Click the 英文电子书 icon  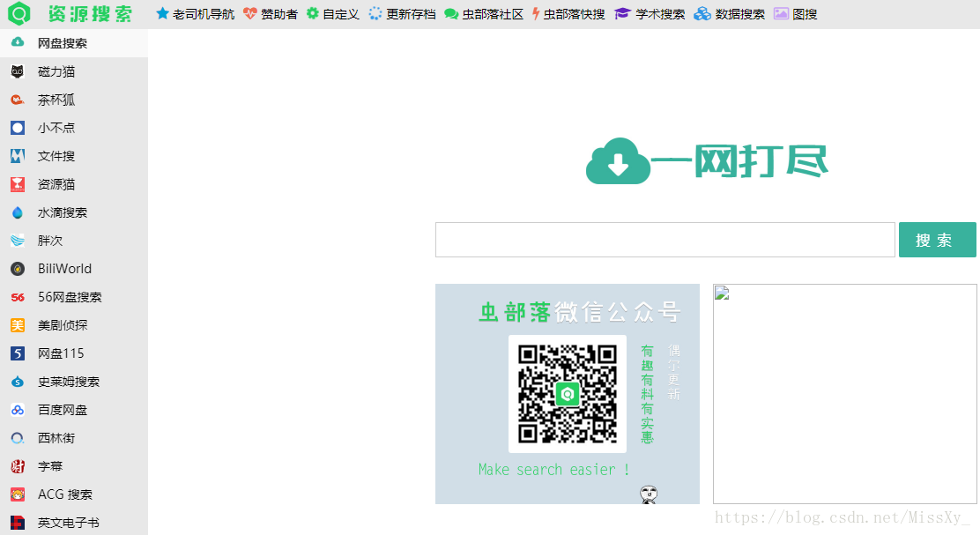click(x=18, y=523)
